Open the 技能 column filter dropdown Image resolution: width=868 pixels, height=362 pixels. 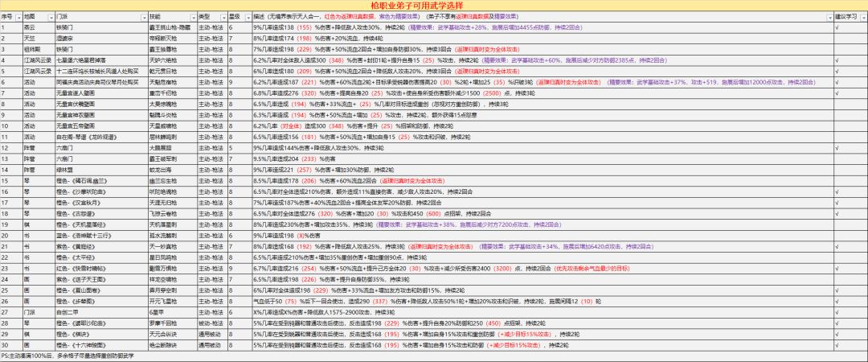193,18
